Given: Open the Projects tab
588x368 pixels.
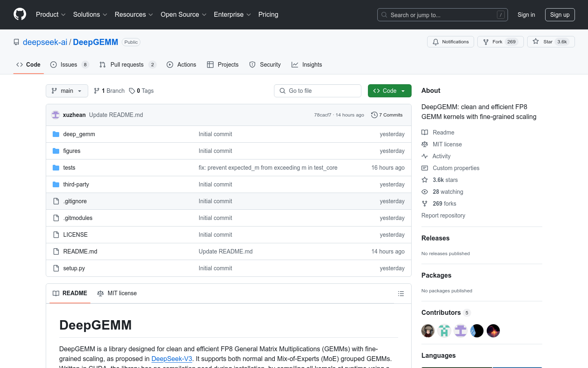Looking at the screenshot, I should click(x=223, y=65).
